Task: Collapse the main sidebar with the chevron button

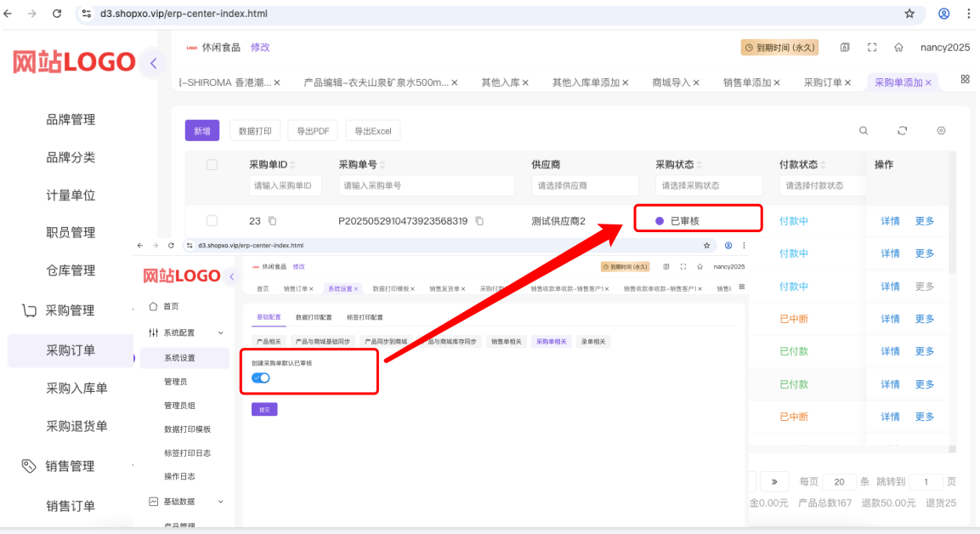Action: 153,63
